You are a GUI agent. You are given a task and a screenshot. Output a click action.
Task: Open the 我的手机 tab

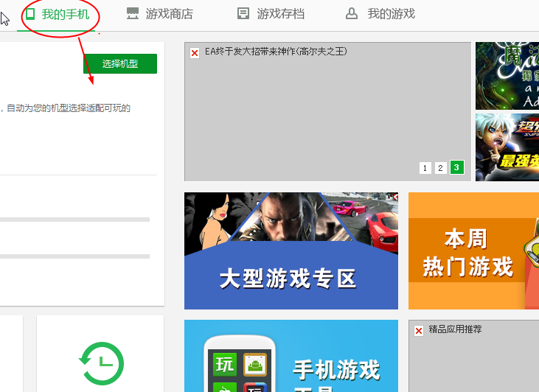(x=58, y=15)
